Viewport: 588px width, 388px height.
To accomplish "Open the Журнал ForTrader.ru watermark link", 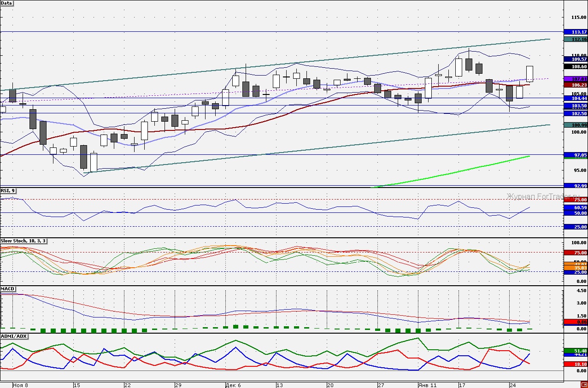I will [x=535, y=196].
